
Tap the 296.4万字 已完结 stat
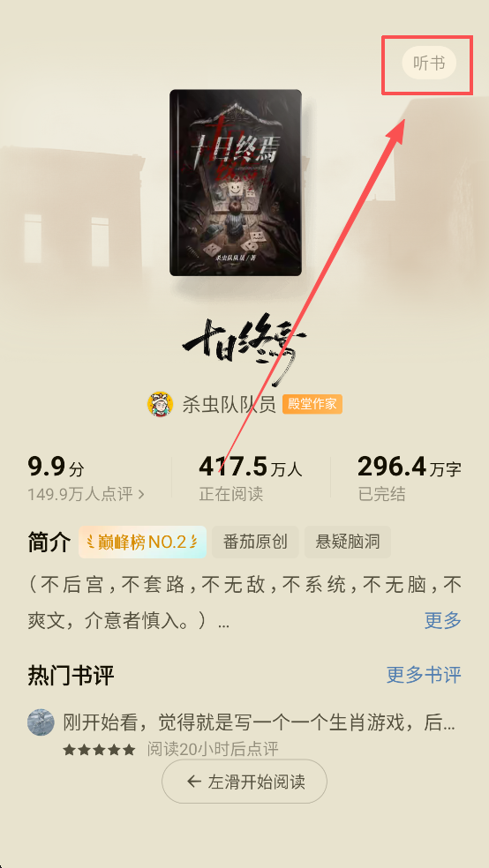coord(410,478)
